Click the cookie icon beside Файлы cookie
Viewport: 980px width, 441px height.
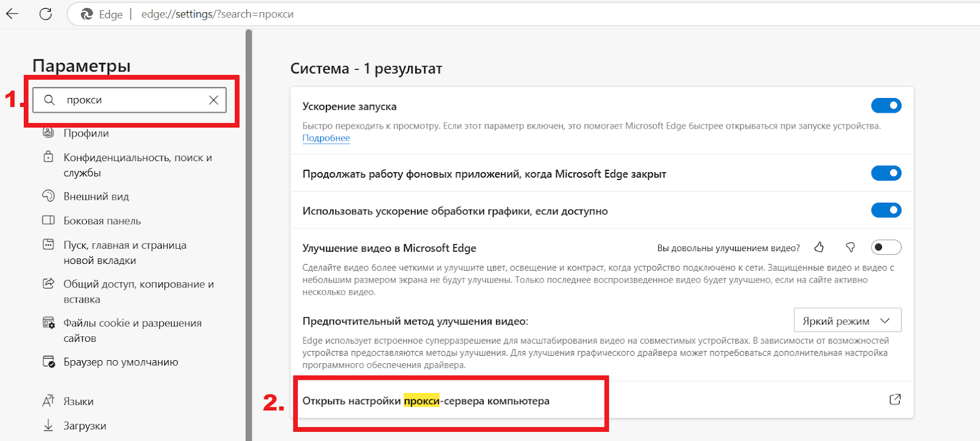(48, 322)
